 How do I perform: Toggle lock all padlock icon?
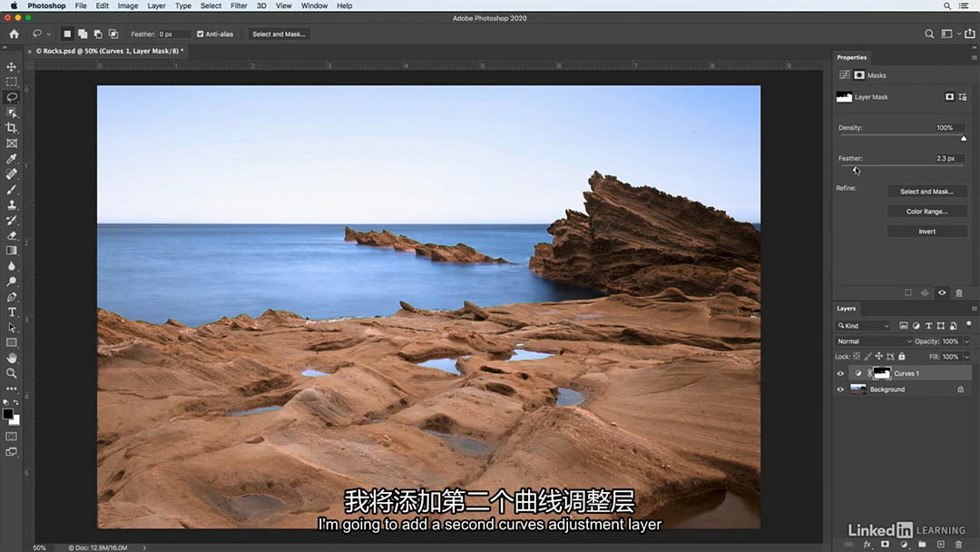[901, 356]
